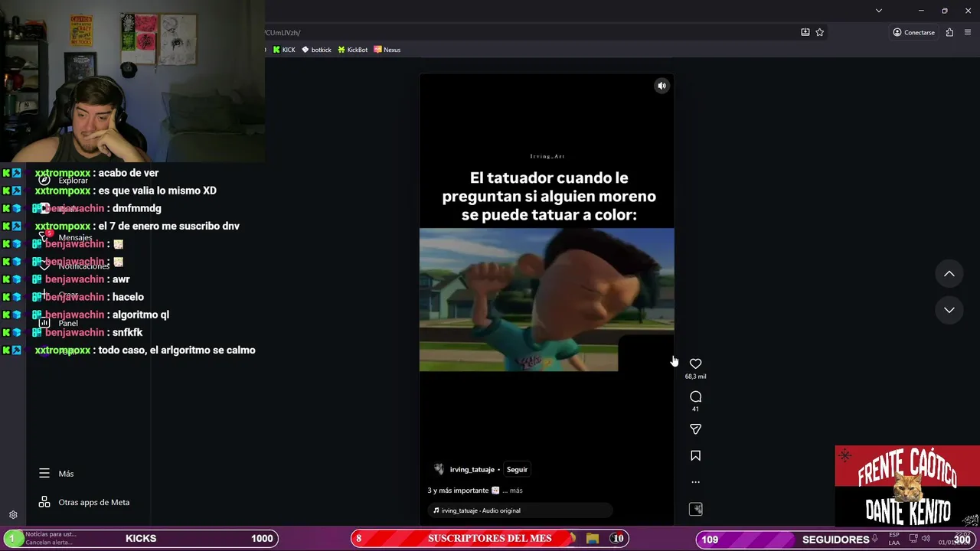Open Notificaciones in the Instagram sidebar

pyautogui.click(x=74, y=266)
